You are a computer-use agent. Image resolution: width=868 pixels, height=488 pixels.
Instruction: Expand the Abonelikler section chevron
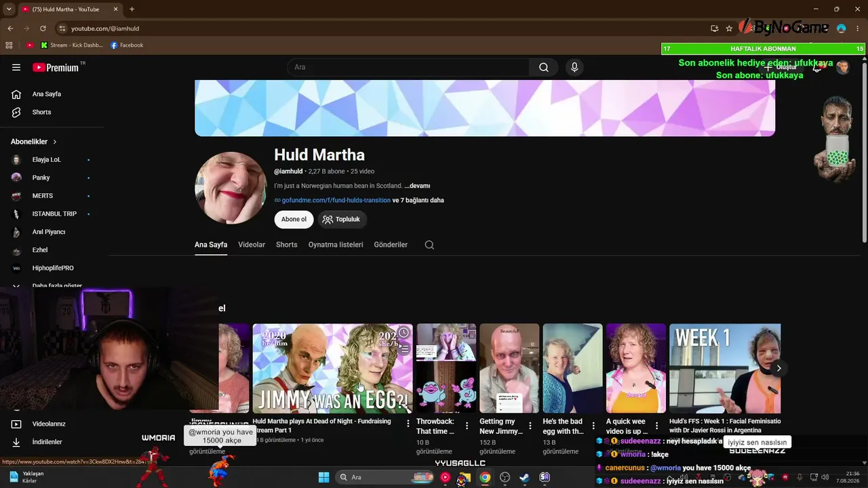(55, 142)
